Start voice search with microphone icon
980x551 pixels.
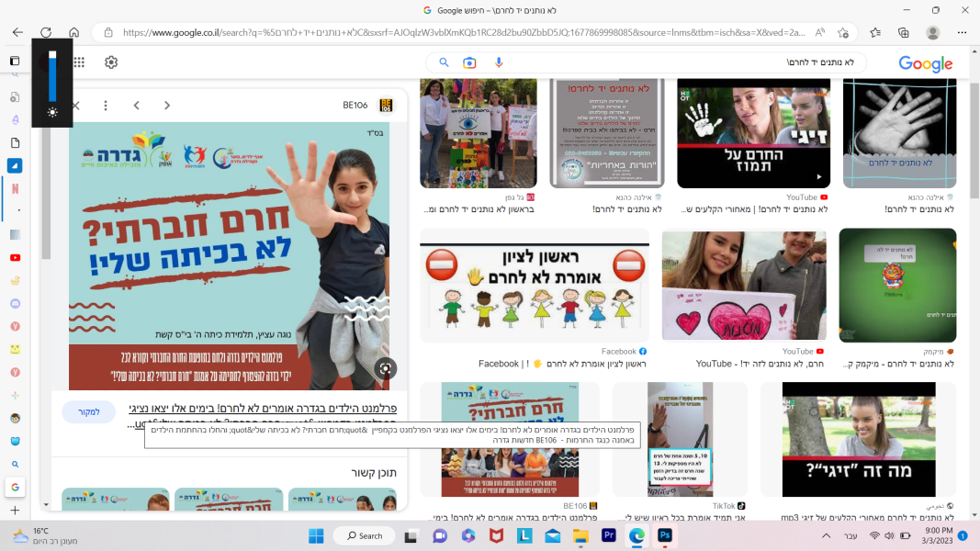tap(499, 62)
